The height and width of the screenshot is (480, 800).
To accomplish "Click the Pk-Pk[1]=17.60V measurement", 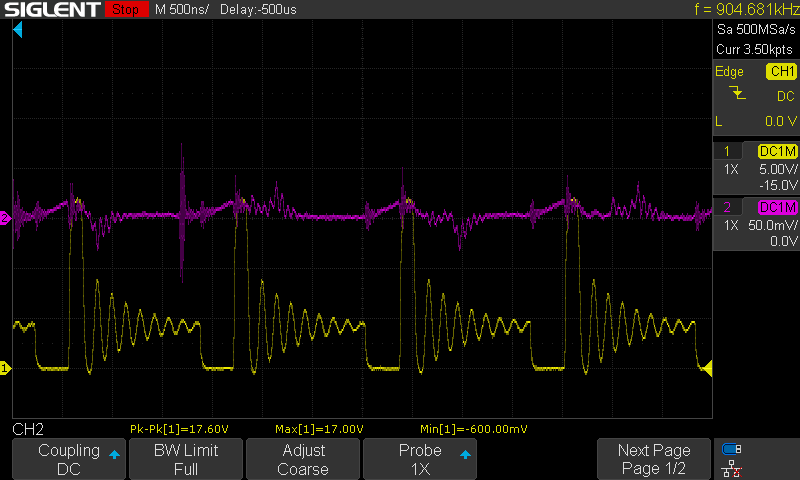I will 179,429.
